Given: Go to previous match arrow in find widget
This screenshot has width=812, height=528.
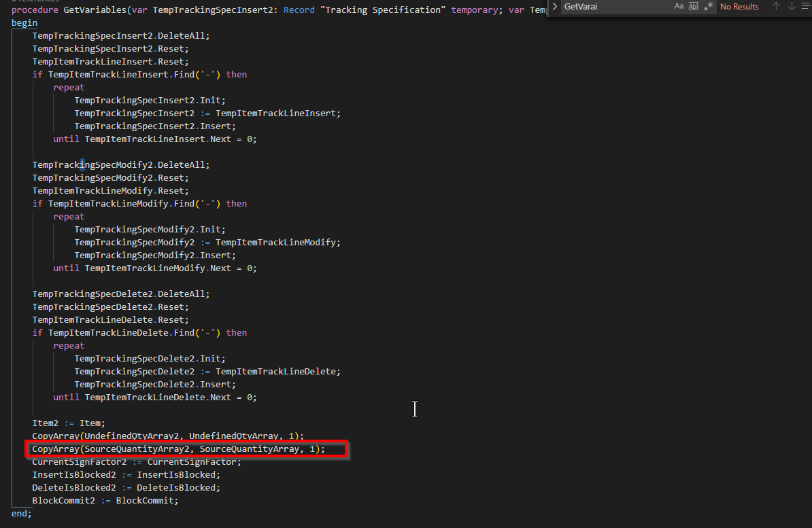Looking at the screenshot, I should tap(776, 6).
